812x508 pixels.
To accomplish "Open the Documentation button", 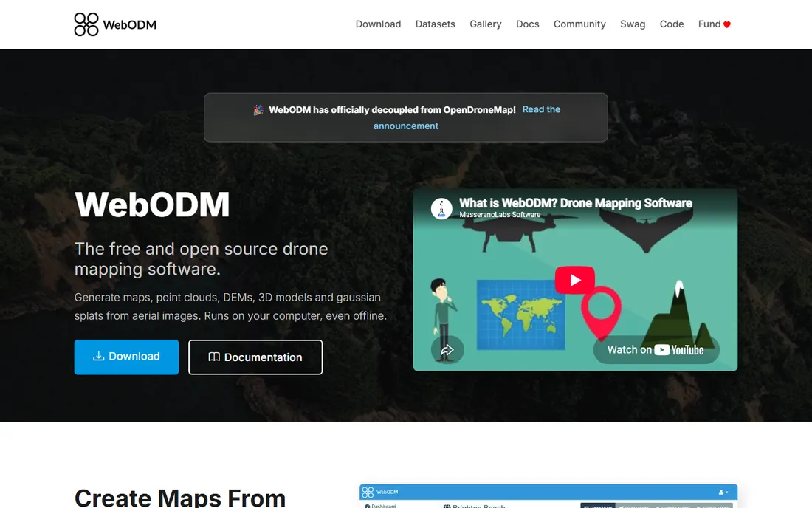I will (x=255, y=357).
